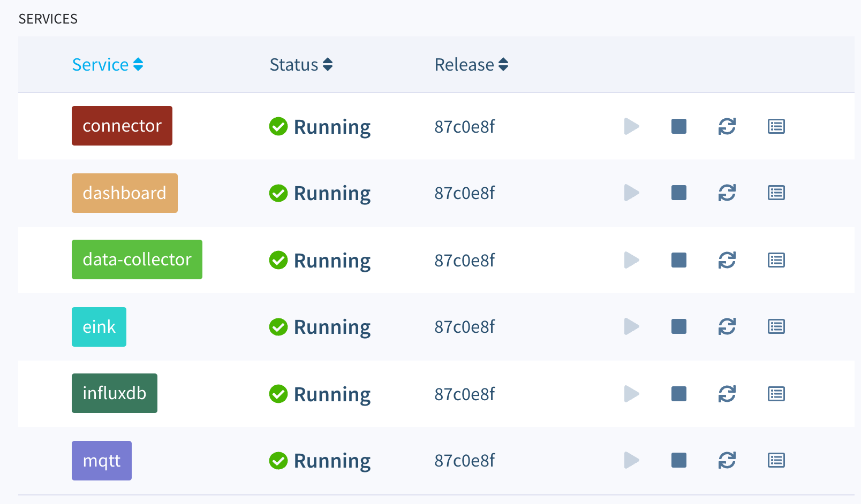Open the influxdb logs icon
The width and height of the screenshot is (861, 504).
[x=776, y=394]
